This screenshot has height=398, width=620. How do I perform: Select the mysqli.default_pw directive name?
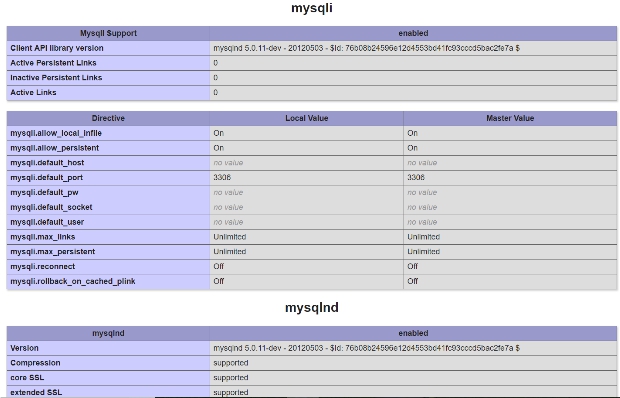click(x=44, y=192)
